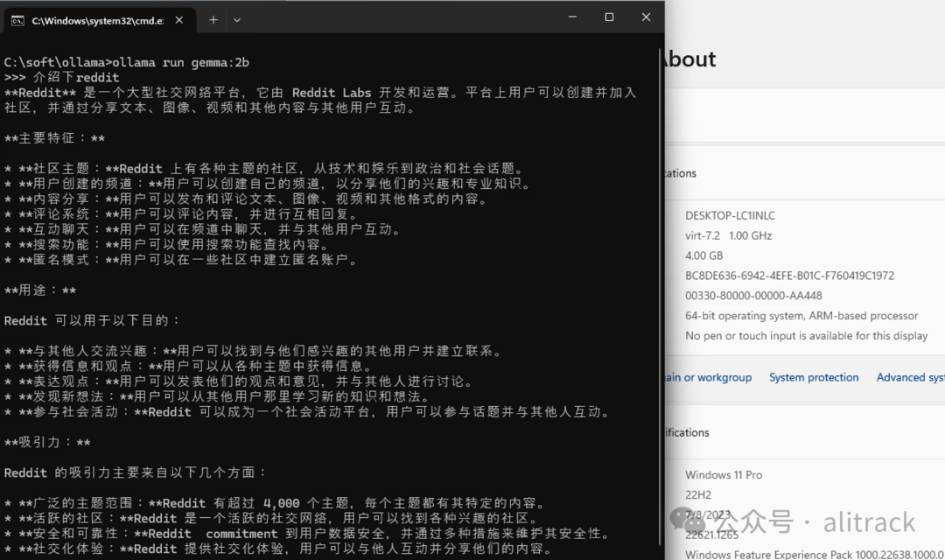Click the line containing commitment 到用户数据安全

(307, 534)
